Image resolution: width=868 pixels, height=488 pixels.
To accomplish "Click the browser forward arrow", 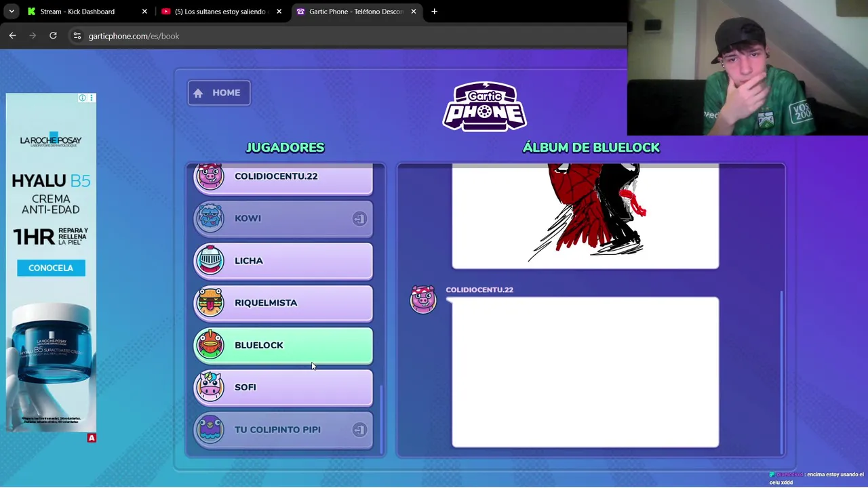I will coord(33,36).
